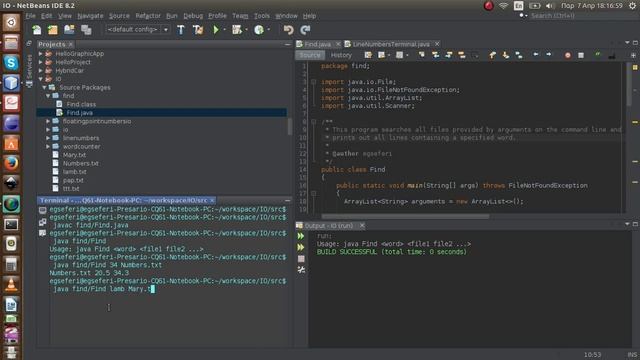640x360 pixels.
Task: Close the Output - IO (run) tab
Action: (x=362, y=225)
